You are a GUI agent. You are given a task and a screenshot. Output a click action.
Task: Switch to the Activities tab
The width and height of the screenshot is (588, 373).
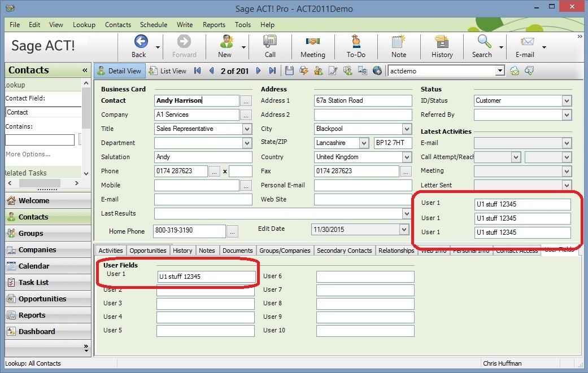[x=111, y=251]
